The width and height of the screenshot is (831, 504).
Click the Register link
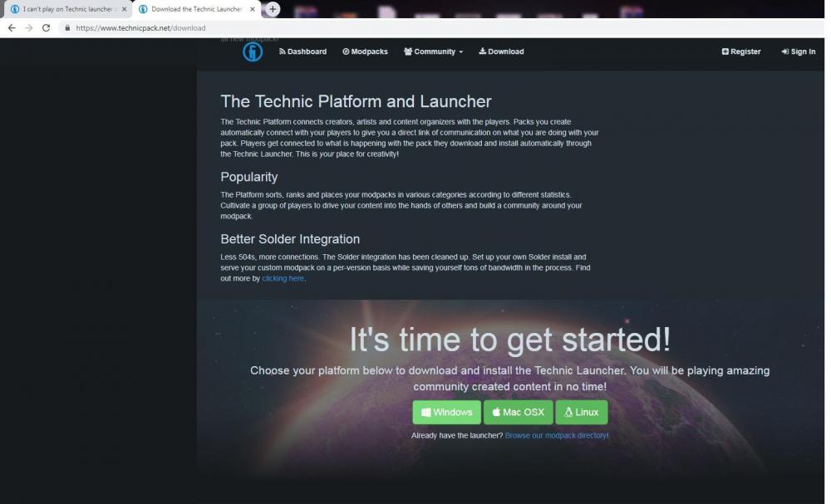pyautogui.click(x=741, y=51)
